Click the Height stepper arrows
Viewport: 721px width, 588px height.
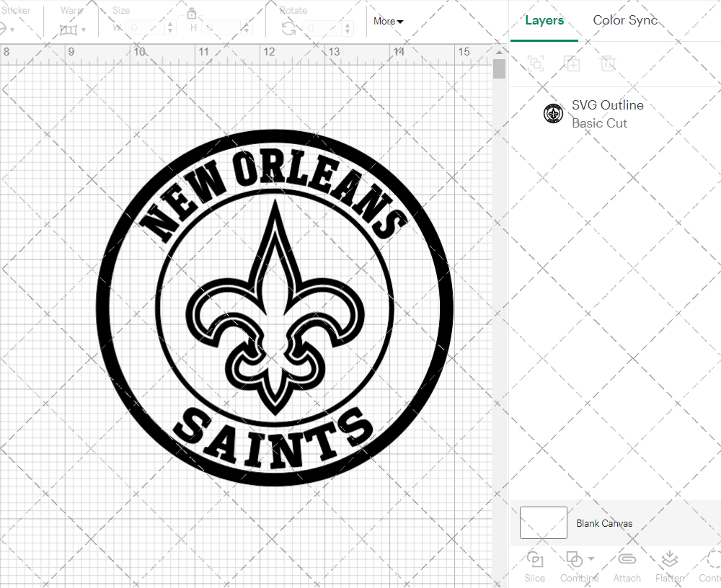(x=247, y=28)
